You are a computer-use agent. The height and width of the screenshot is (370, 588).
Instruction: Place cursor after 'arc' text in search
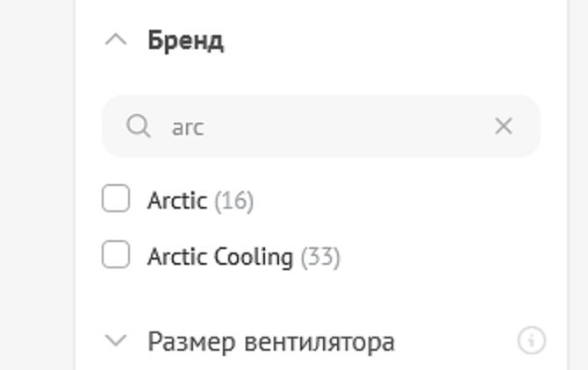(206, 127)
